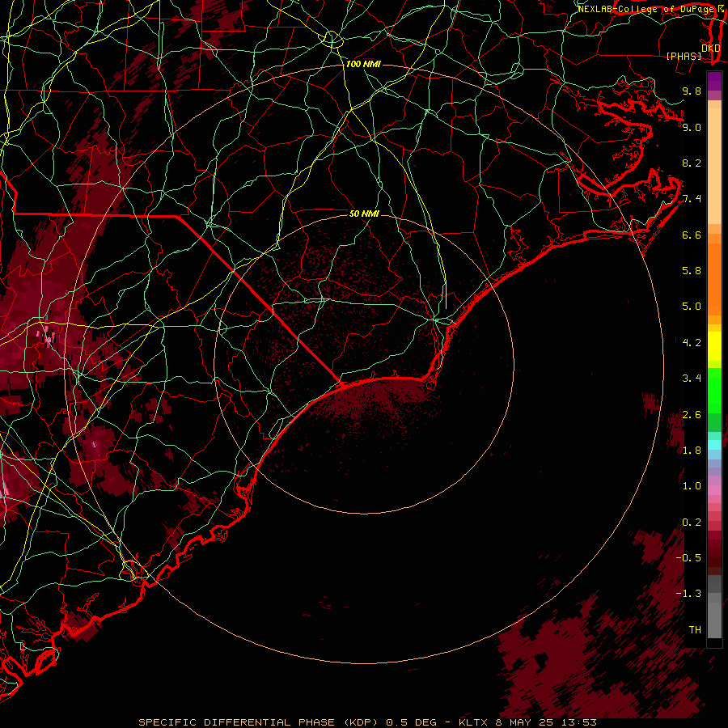The width and height of the screenshot is (728, 728).
Task: Click the [PHAS] legend header
Action: [x=684, y=56]
